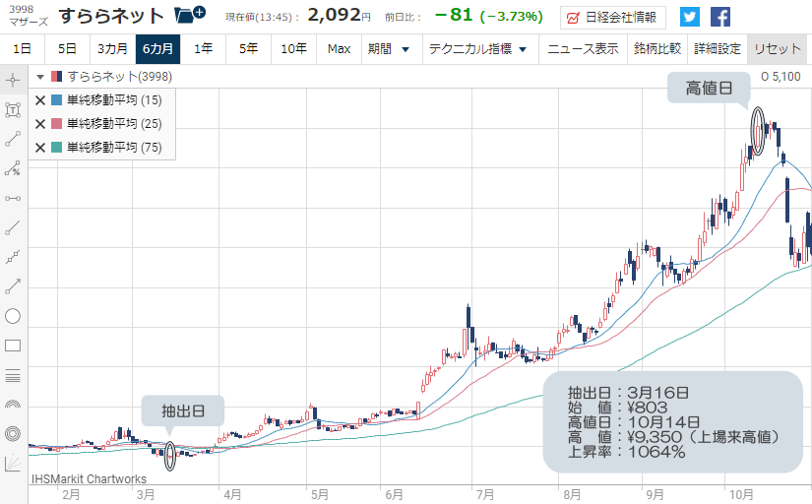Select the arrow drawing tool
The width and height of the screenshot is (812, 504).
[13, 286]
